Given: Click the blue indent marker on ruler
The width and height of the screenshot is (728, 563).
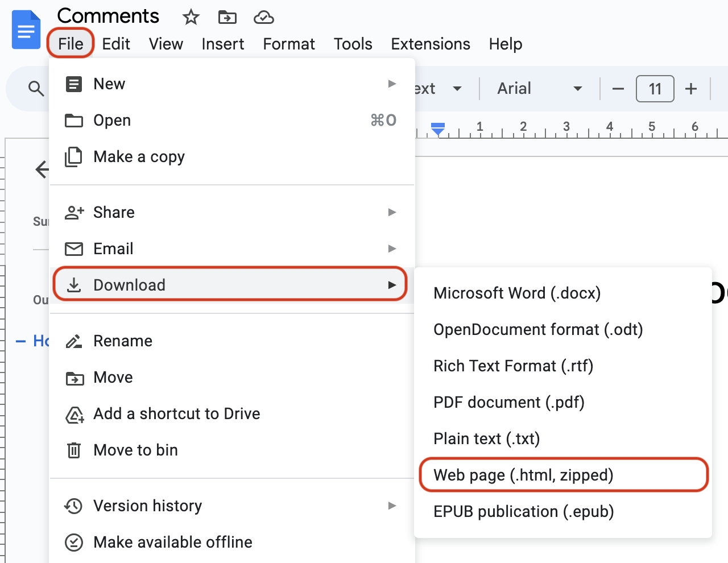Looking at the screenshot, I should click(x=438, y=129).
